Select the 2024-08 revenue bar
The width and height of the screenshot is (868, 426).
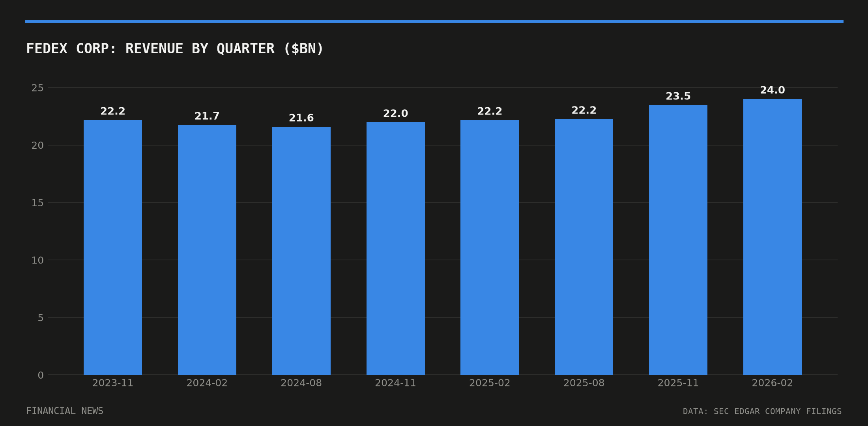tap(301, 251)
